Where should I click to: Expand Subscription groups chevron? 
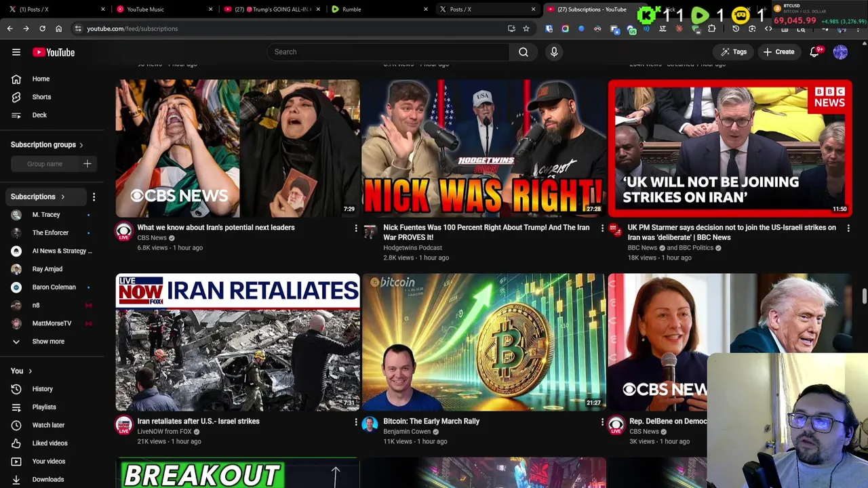click(x=81, y=145)
